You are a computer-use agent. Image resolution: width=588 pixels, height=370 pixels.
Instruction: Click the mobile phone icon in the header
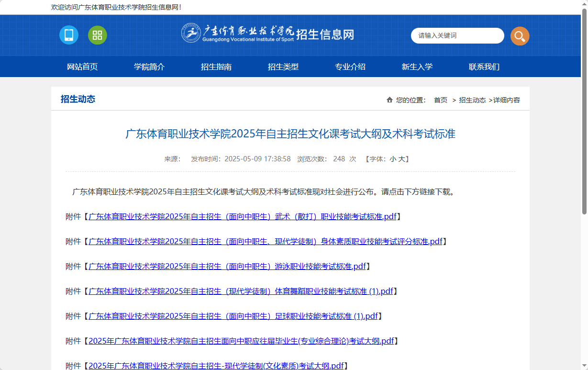pyautogui.click(x=68, y=35)
